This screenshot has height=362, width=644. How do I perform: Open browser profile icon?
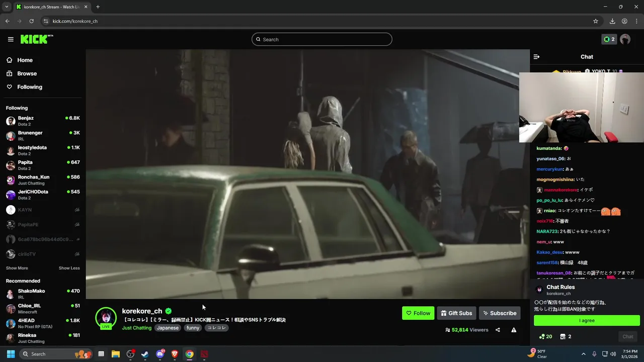624,21
